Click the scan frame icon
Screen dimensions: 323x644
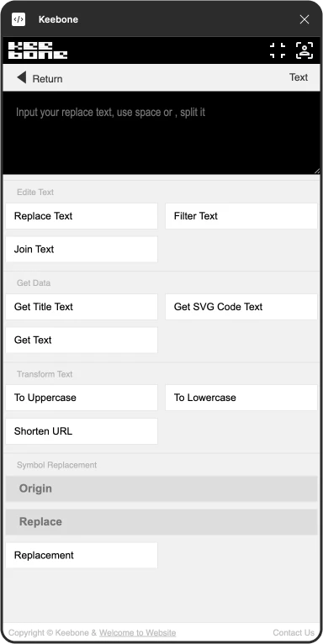(278, 50)
